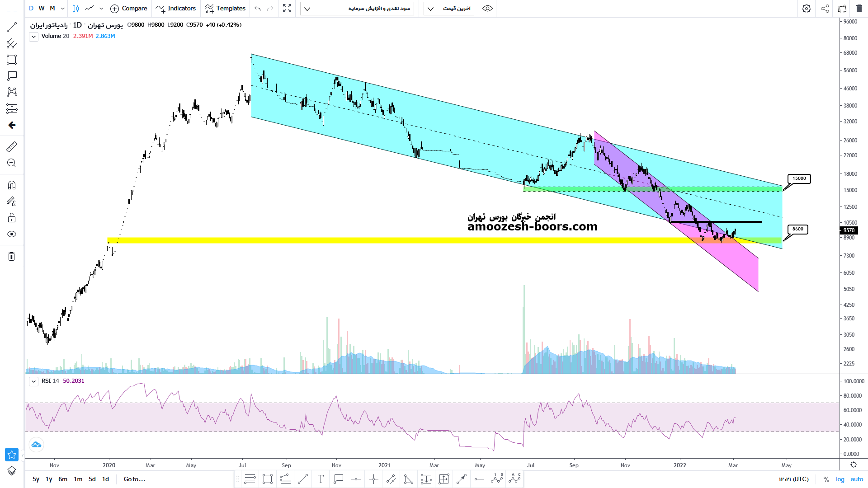The width and height of the screenshot is (868, 488).
Task: Collapse the RSI indicator legend
Action: click(33, 381)
